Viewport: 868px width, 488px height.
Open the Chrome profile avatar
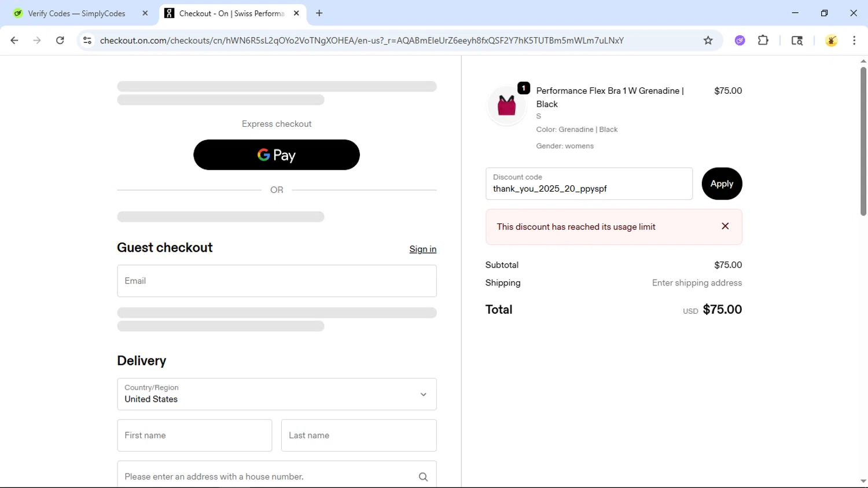[x=832, y=41]
